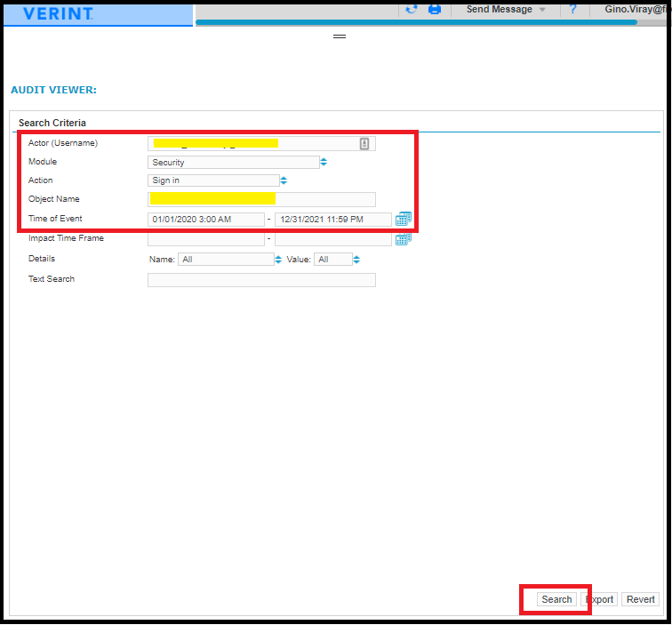Open the Gino.Viray user account menu
The height and width of the screenshot is (625, 672).
tap(636, 10)
